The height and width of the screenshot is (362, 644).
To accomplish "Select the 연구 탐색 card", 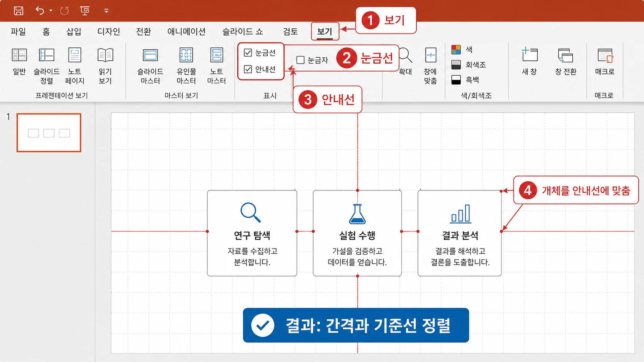I will (x=252, y=233).
